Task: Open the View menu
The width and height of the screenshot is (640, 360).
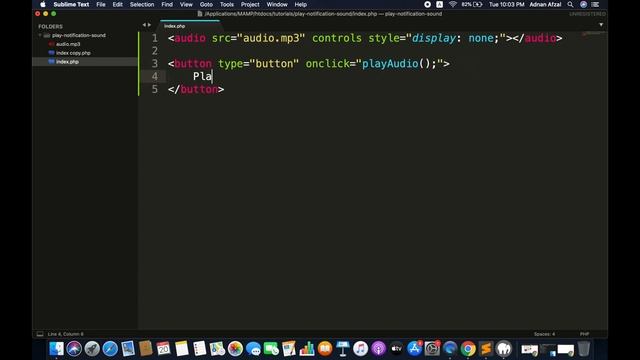Action: pyautogui.click(x=186, y=4)
